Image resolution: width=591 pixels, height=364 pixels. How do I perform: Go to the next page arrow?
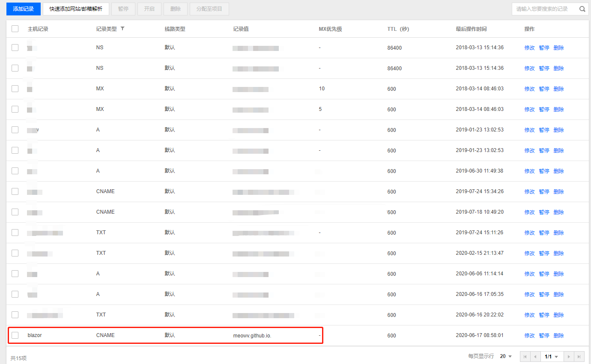coord(569,357)
